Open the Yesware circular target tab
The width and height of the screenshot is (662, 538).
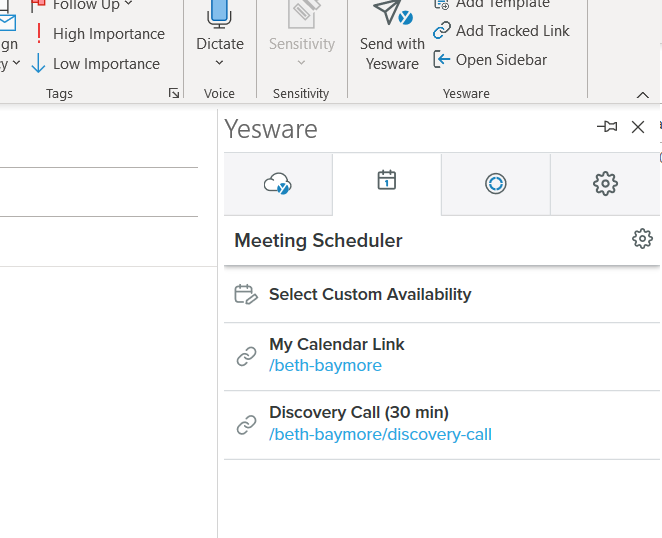point(496,184)
